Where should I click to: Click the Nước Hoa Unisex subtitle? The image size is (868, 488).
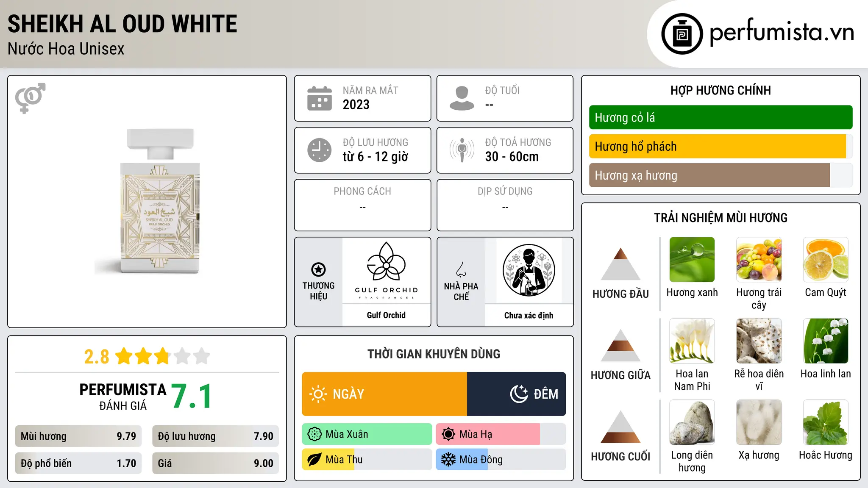[x=66, y=49]
